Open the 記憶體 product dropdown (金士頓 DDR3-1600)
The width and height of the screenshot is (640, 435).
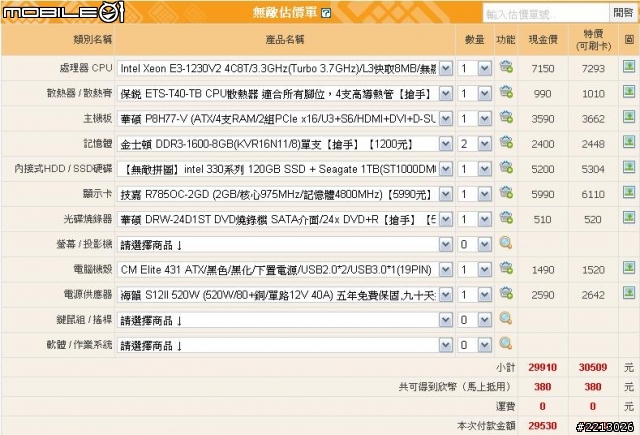(285, 144)
